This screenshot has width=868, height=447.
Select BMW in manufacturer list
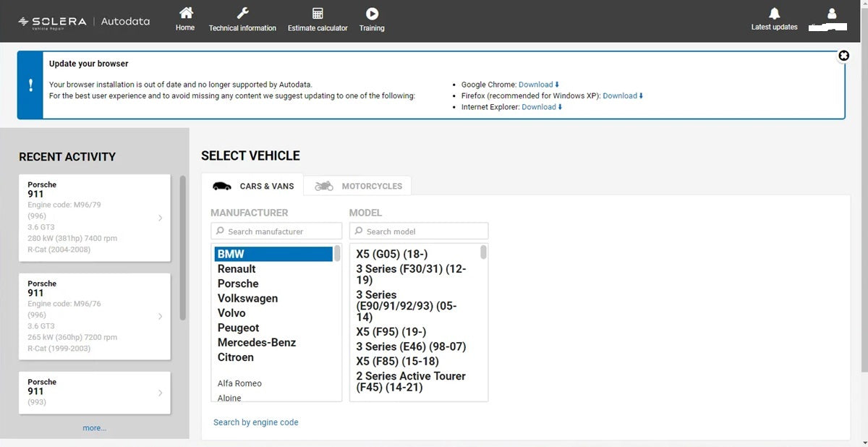click(x=273, y=254)
